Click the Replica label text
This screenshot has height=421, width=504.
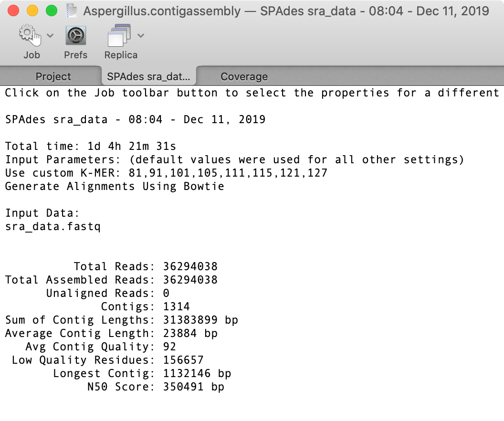point(121,55)
